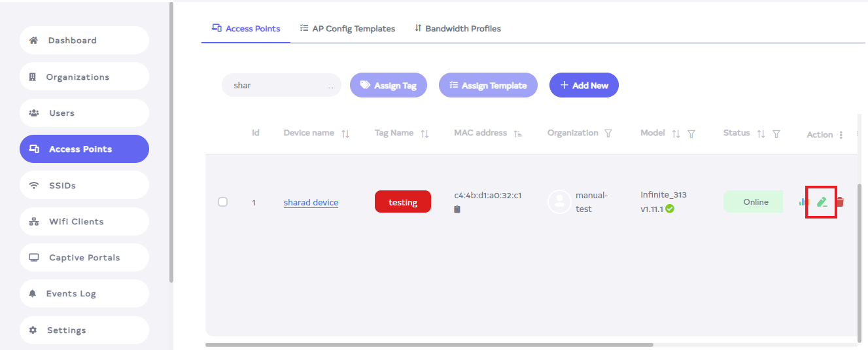Open the Status column filter
868x350 pixels.
coord(776,133)
